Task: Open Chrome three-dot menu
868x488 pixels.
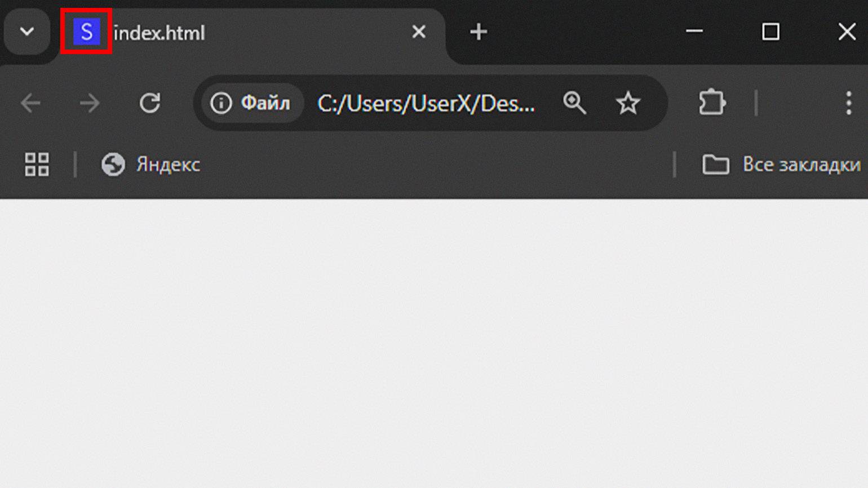Action: click(848, 103)
